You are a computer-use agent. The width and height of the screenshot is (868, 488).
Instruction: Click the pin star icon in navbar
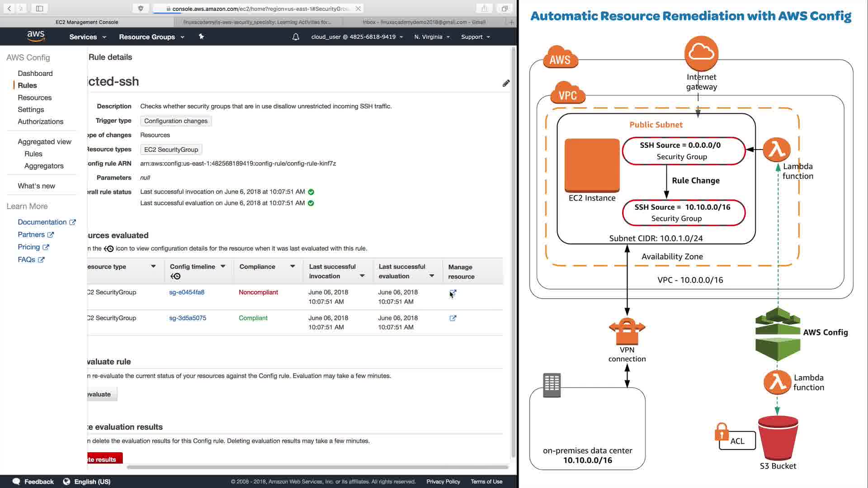201,37
